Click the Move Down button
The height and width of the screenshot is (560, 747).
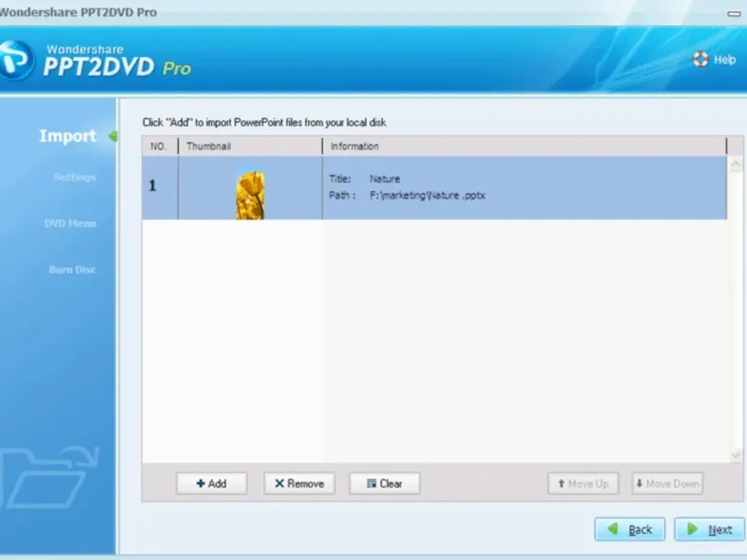pos(667,483)
